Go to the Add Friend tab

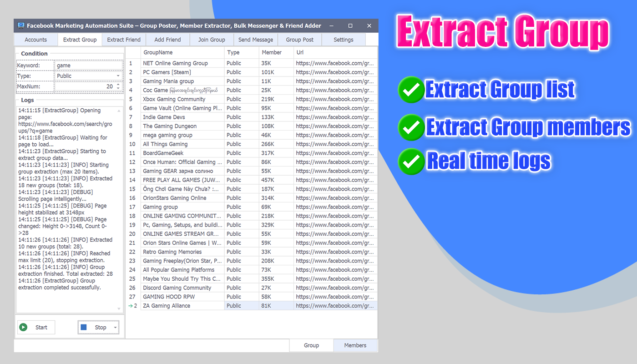pos(167,40)
